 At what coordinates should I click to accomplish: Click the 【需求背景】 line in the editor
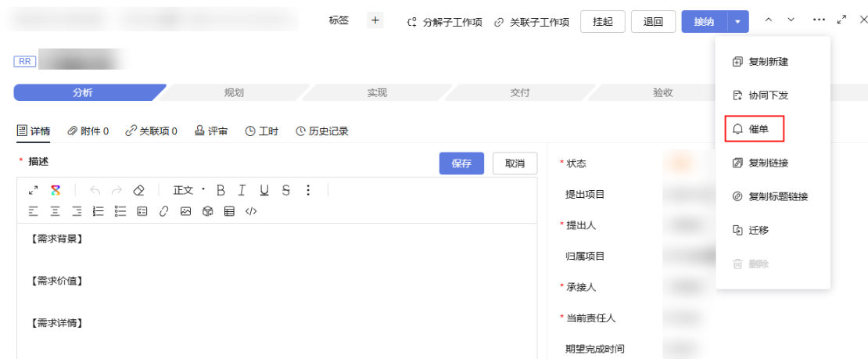click(x=56, y=239)
